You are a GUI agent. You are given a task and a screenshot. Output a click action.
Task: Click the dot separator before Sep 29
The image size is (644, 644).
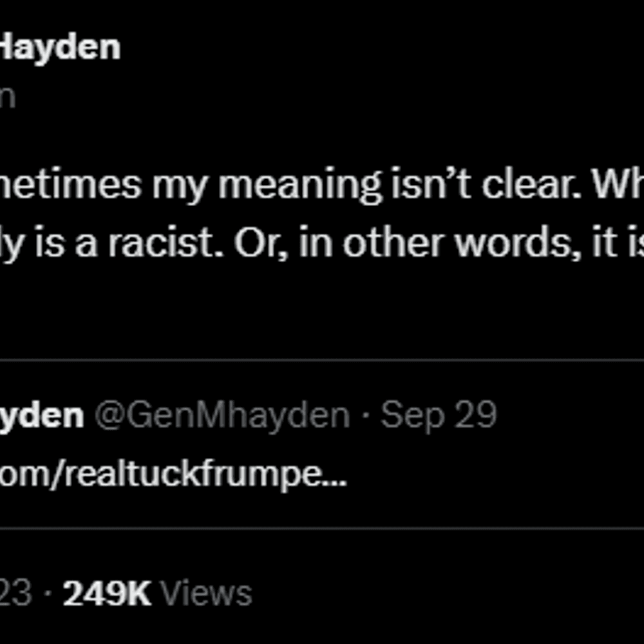(365, 417)
